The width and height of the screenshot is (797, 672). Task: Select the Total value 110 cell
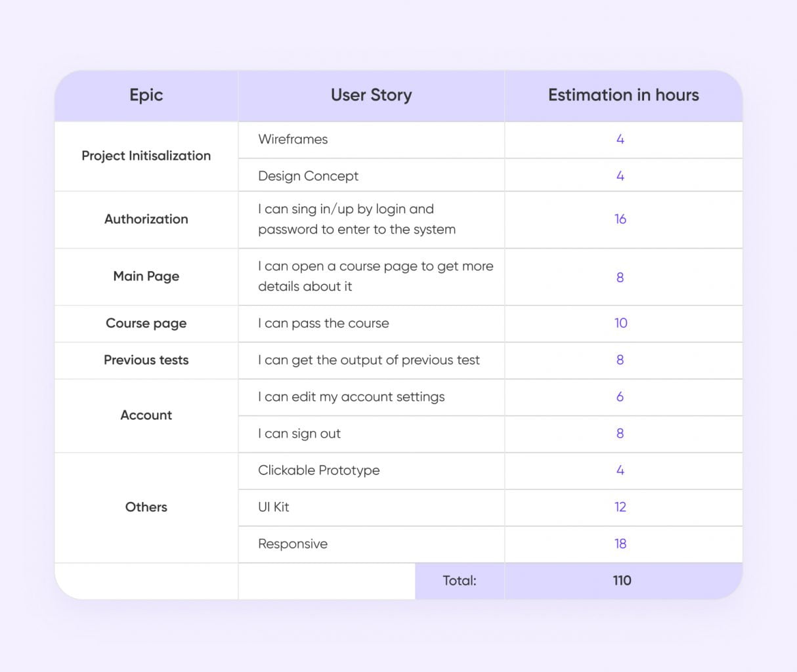pyautogui.click(x=623, y=581)
